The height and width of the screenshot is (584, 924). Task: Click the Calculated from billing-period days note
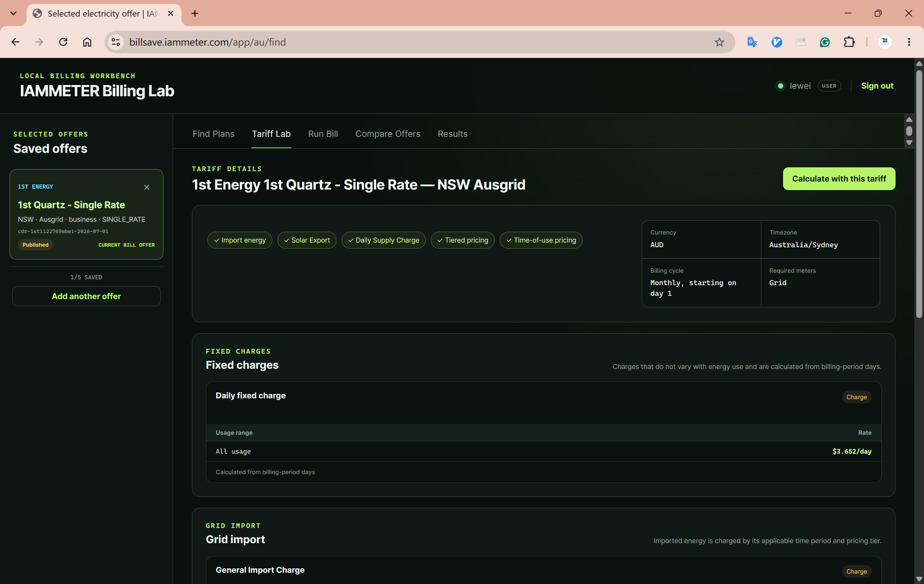click(x=265, y=472)
